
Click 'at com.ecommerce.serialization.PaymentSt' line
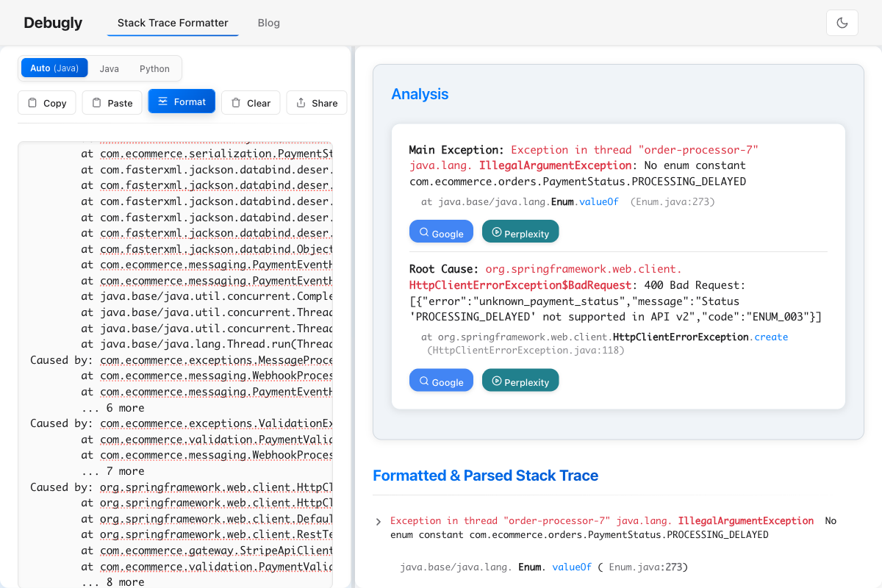coord(207,154)
